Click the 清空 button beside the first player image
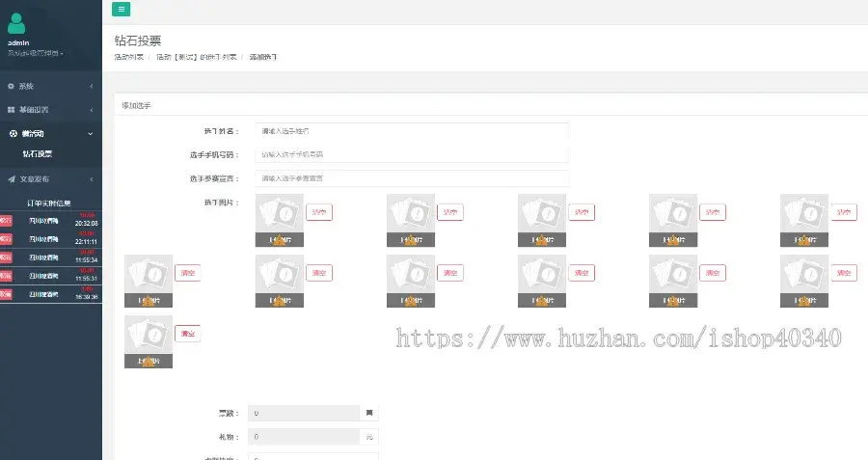This screenshot has height=460, width=868. click(319, 212)
